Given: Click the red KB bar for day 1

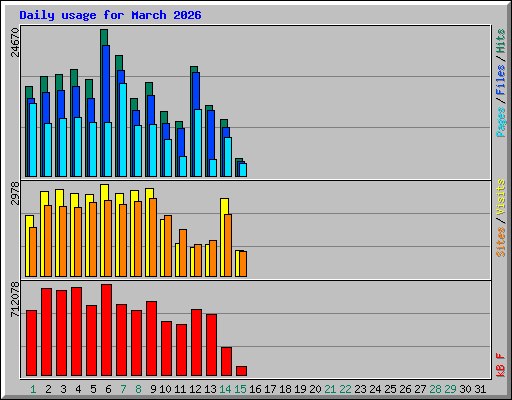Looking at the screenshot, I should 31,343.
